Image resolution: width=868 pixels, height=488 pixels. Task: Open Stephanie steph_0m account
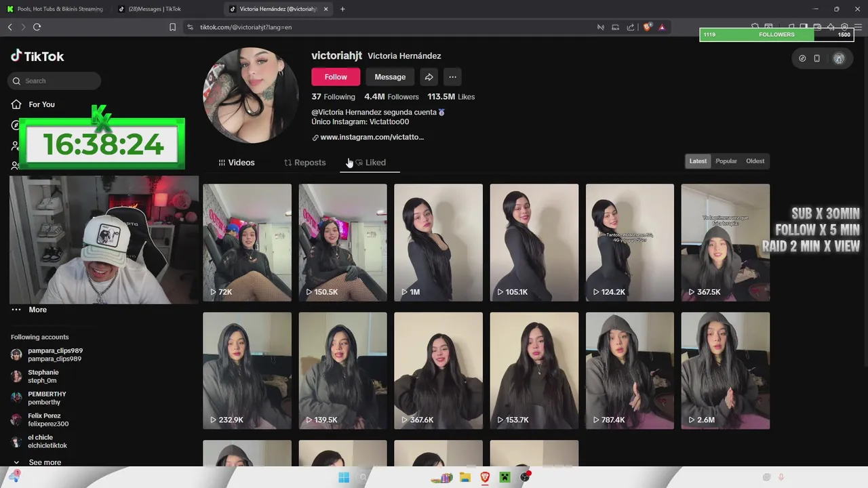[x=35, y=376]
